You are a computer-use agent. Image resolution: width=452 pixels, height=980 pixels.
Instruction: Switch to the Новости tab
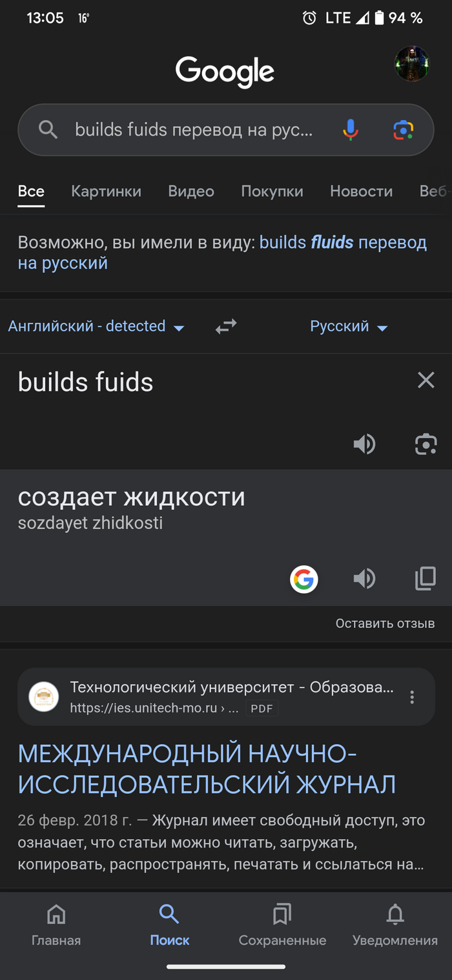pos(361,191)
